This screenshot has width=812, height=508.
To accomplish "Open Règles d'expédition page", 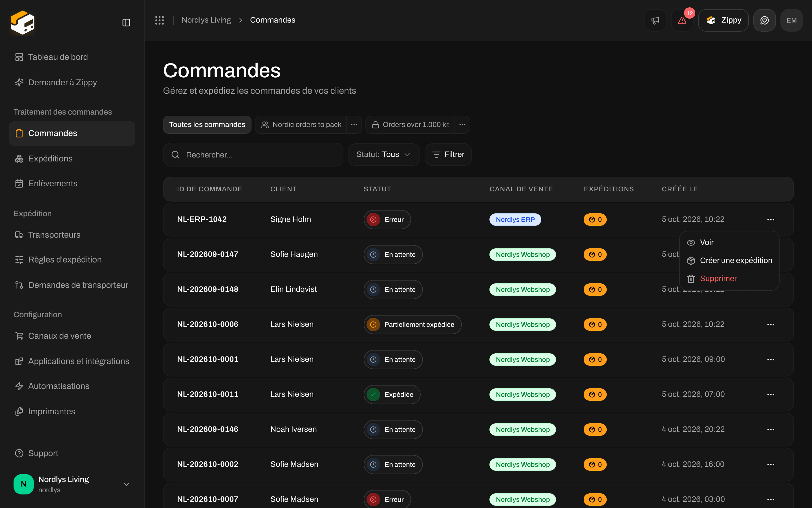I will click(72, 260).
